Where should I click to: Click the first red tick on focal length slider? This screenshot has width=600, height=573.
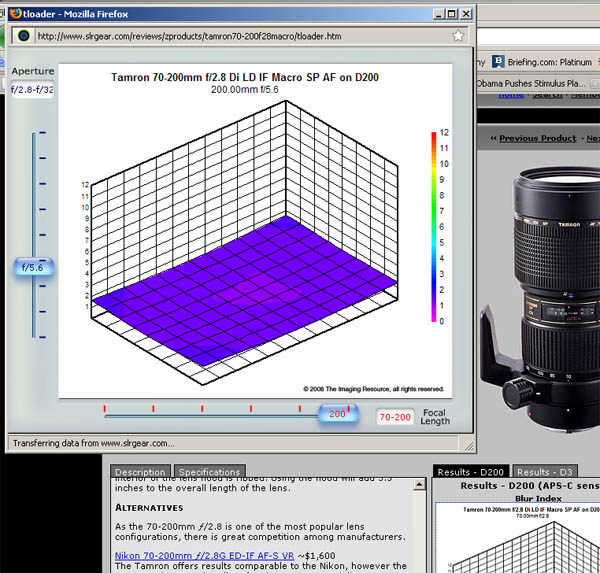point(104,409)
